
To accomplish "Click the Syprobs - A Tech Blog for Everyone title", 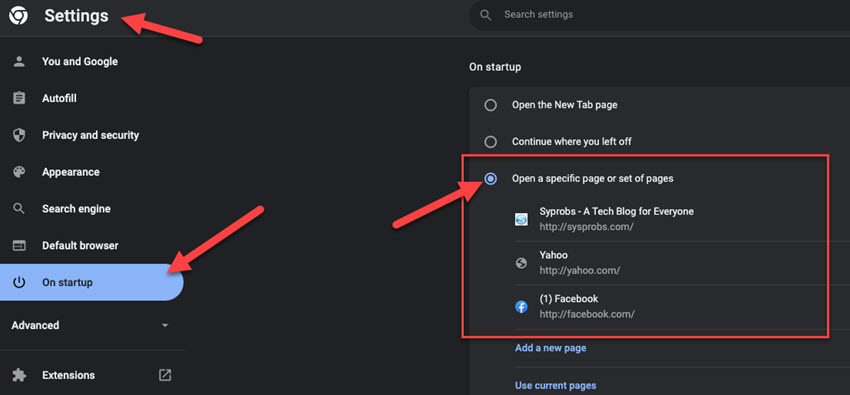I will pos(616,211).
